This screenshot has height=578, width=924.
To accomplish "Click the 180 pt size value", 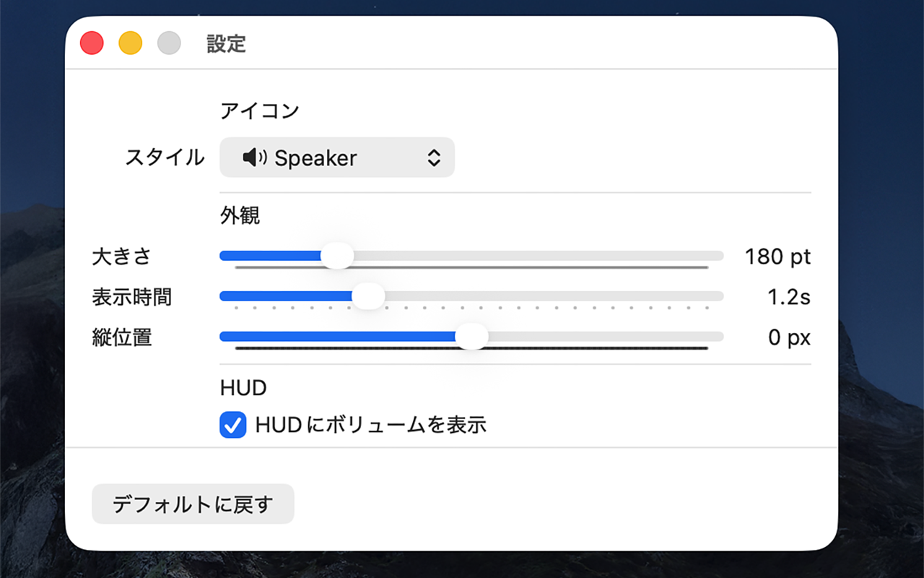I will (777, 256).
